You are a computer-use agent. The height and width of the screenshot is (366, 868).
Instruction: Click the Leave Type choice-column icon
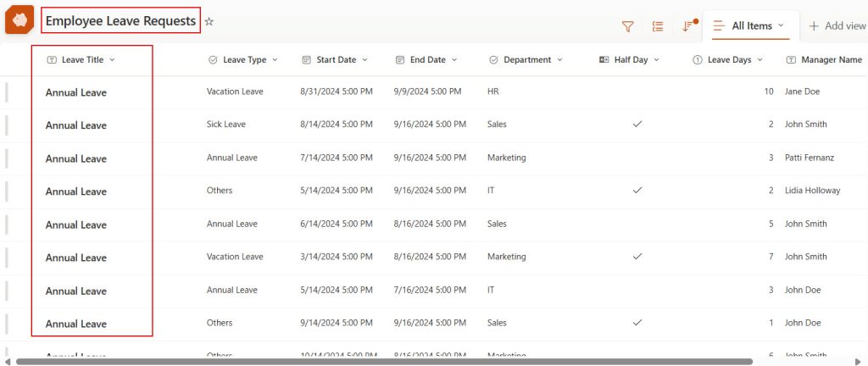pyautogui.click(x=213, y=59)
